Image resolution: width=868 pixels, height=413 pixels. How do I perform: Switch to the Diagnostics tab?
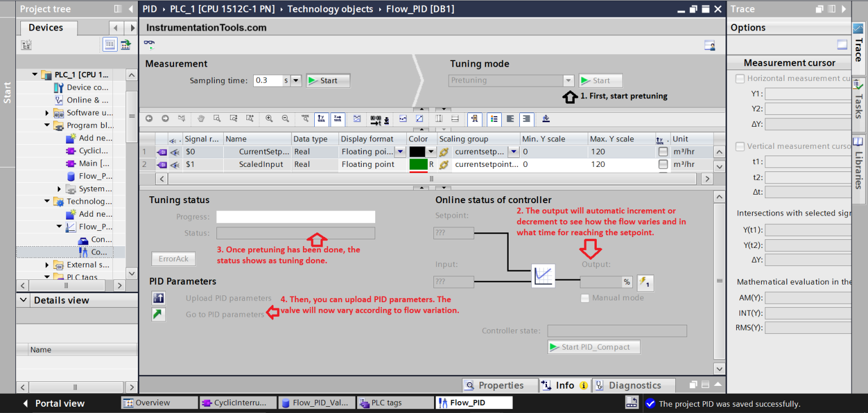(x=633, y=385)
